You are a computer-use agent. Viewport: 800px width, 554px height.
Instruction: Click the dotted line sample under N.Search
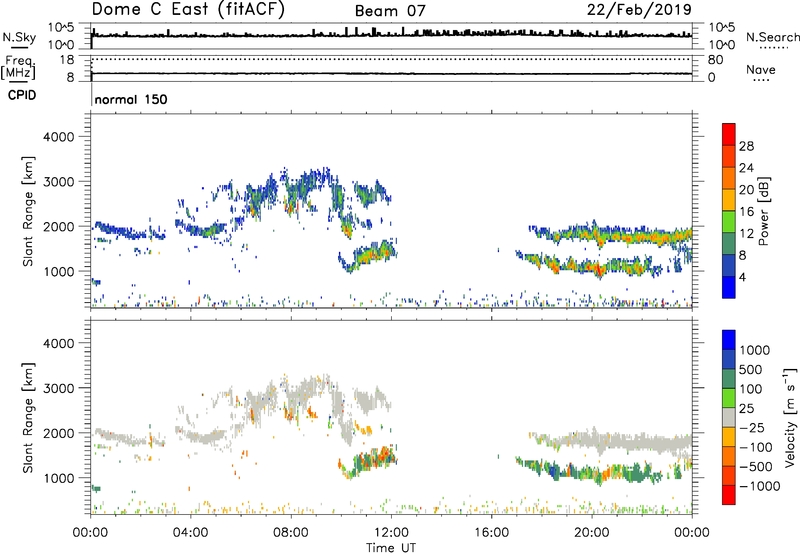(x=772, y=48)
